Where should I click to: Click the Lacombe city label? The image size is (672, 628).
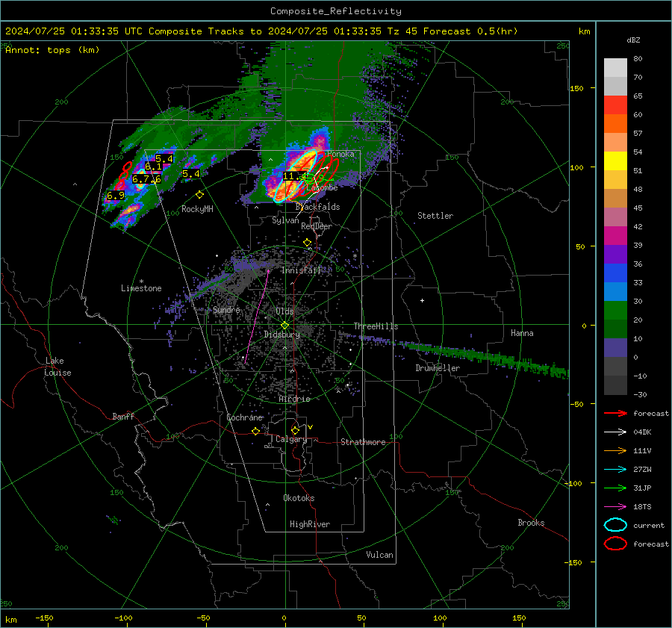coord(323,187)
